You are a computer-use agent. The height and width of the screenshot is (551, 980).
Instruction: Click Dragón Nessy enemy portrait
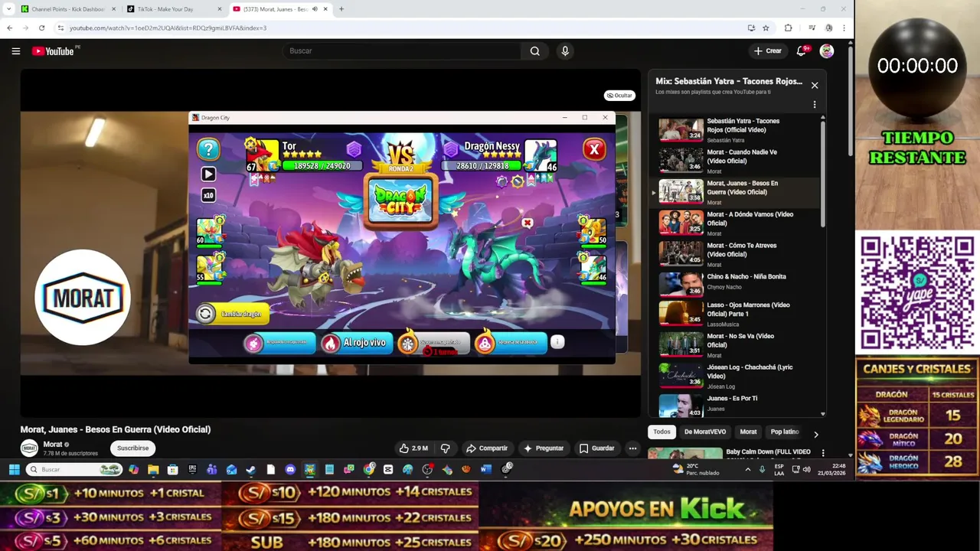point(541,155)
